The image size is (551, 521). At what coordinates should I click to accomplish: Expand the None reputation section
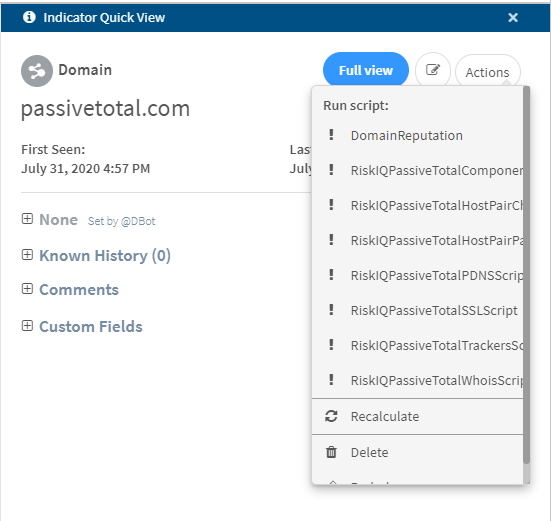[x=27, y=219]
